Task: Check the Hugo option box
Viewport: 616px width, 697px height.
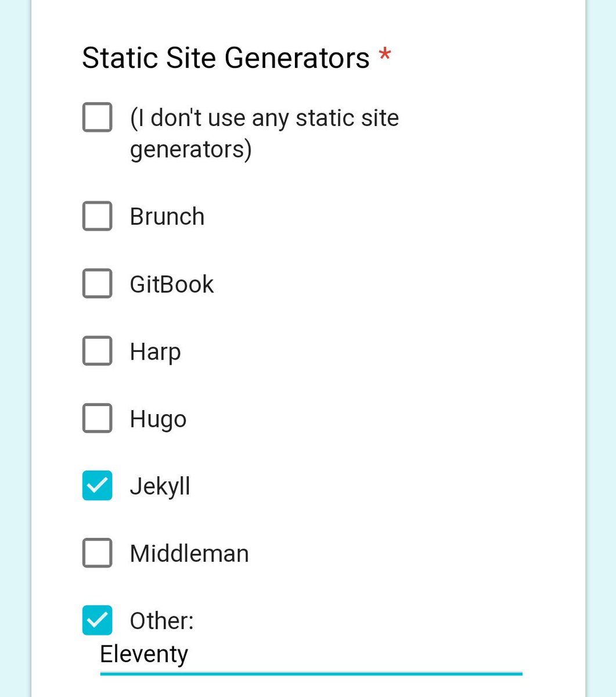Action: (x=97, y=418)
